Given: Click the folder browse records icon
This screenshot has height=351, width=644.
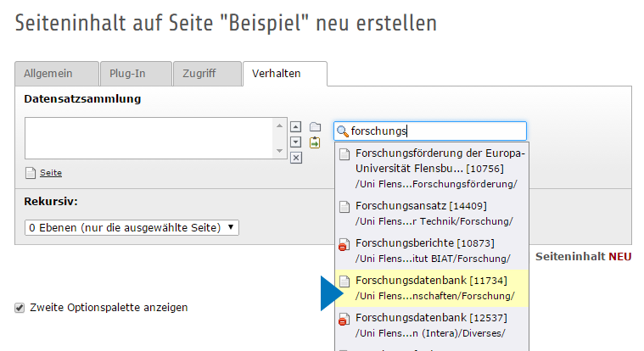Looking at the screenshot, I should [x=315, y=128].
